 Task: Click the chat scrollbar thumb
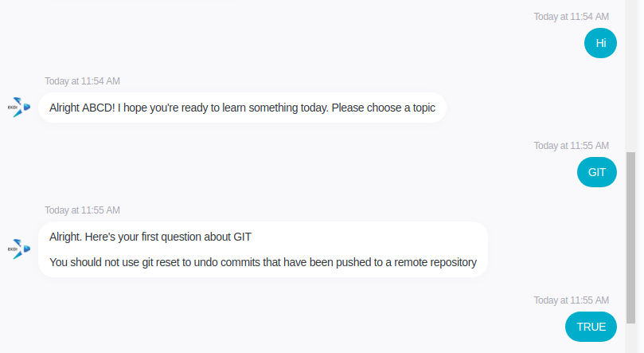pos(631,239)
